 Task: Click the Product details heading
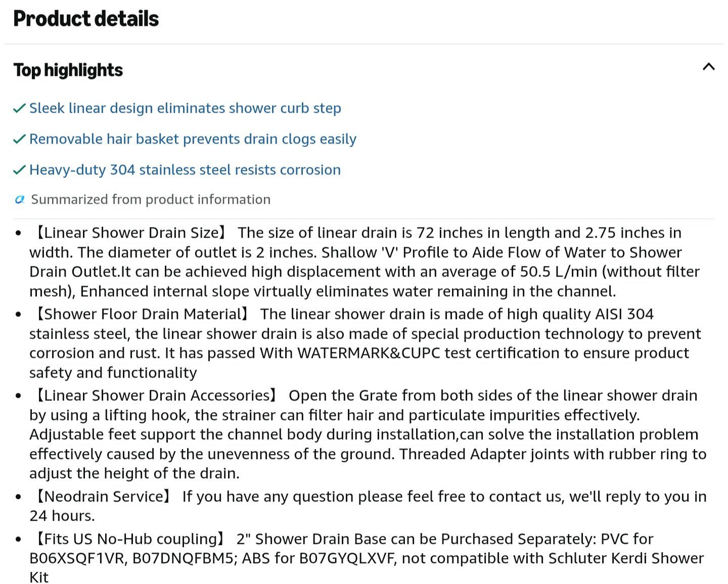86,19
